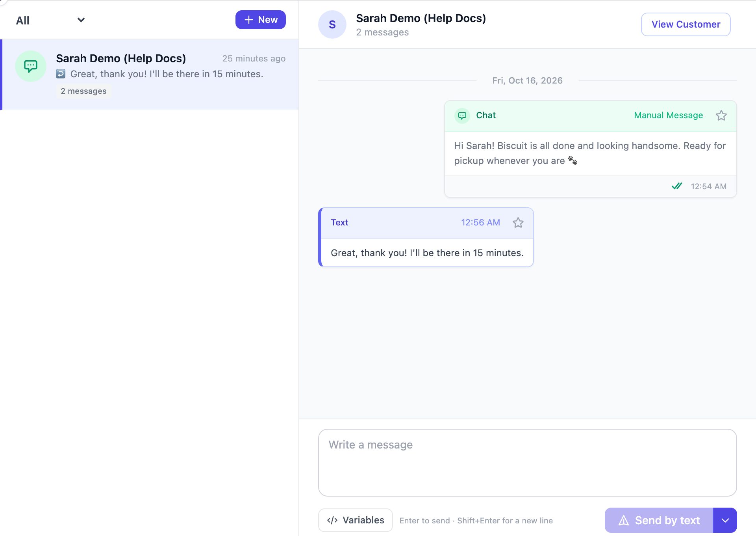This screenshot has height=536, width=756.
Task: Click the chat bubble icon in Chat message header
Action: pyautogui.click(x=462, y=115)
